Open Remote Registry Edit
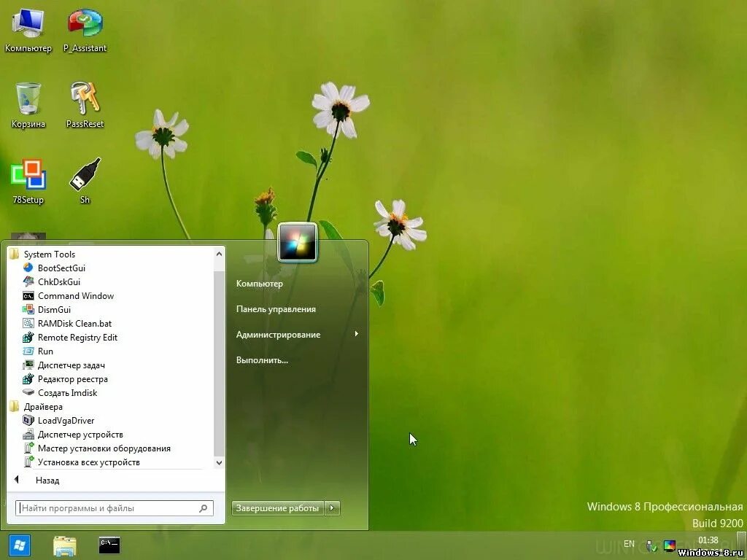 coord(77,337)
